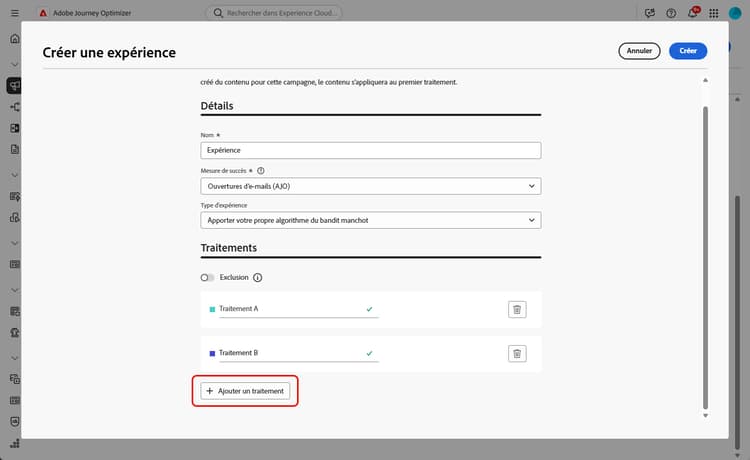Click the Traitement B blue color swatch

(212, 353)
